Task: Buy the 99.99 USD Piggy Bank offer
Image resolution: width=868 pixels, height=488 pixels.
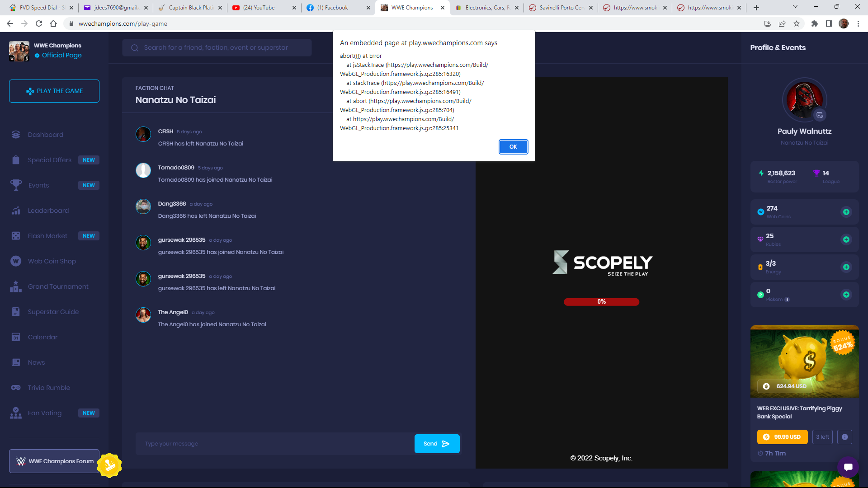Action: [x=782, y=437]
